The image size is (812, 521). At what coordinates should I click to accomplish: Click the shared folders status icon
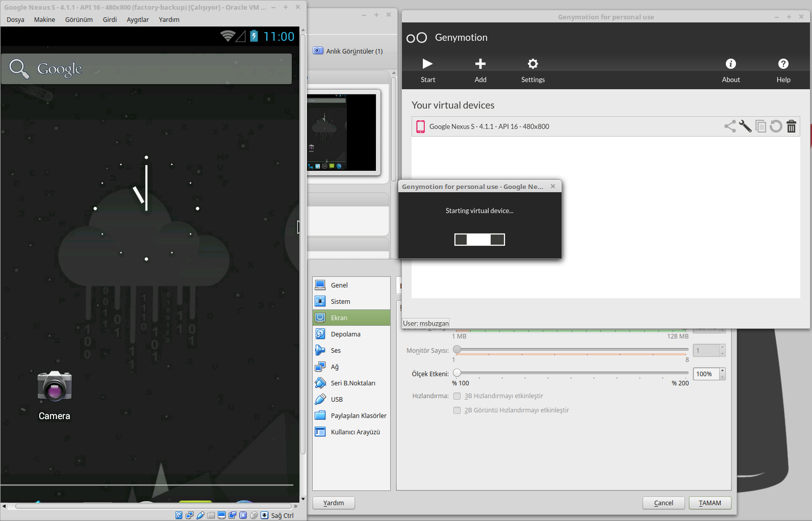pyautogui.click(x=211, y=515)
